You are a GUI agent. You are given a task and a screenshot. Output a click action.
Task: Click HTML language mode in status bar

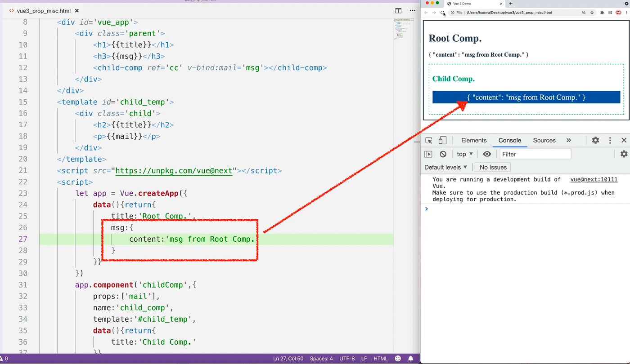tap(380, 359)
